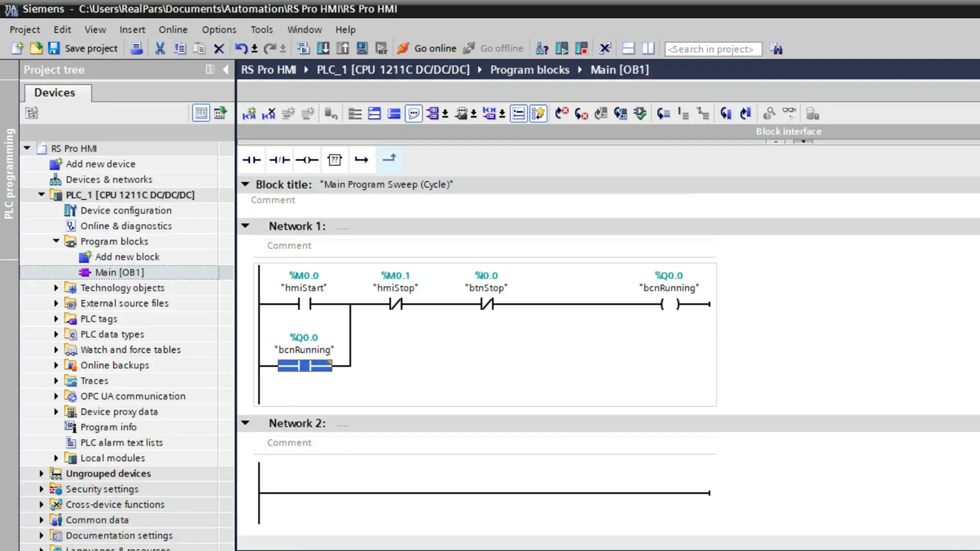Click the Go Online button
The height and width of the screenshot is (551, 980).
(428, 48)
